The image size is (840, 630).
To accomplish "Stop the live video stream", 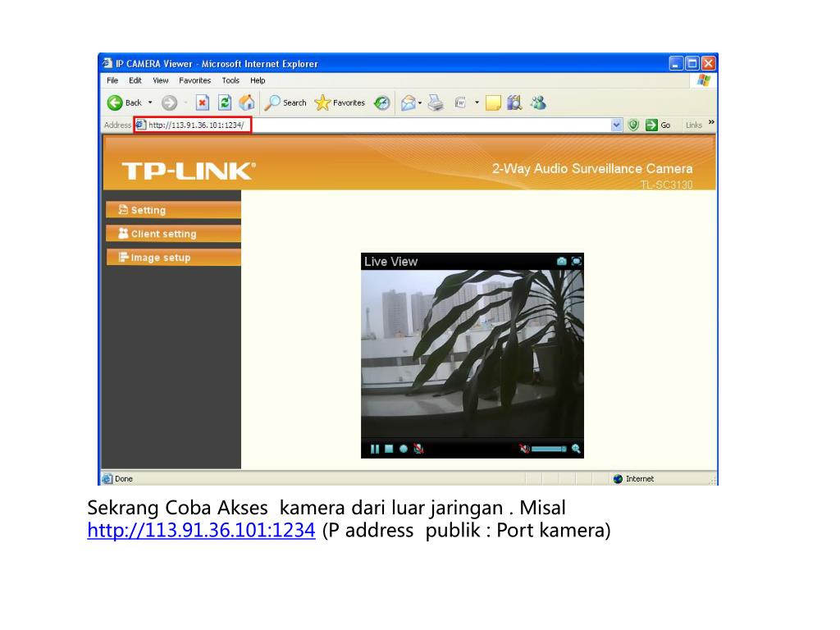I will pos(389,449).
